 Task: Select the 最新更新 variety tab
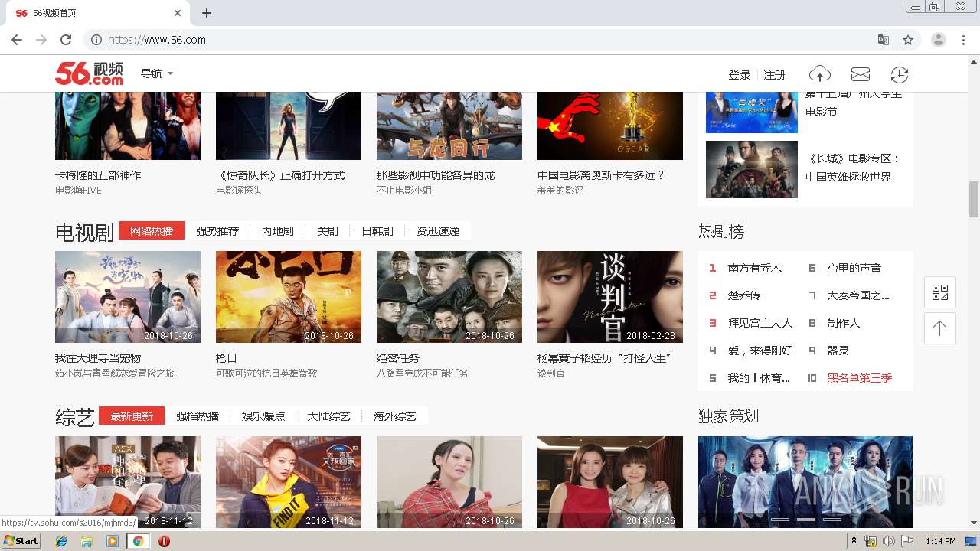click(132, 416)
